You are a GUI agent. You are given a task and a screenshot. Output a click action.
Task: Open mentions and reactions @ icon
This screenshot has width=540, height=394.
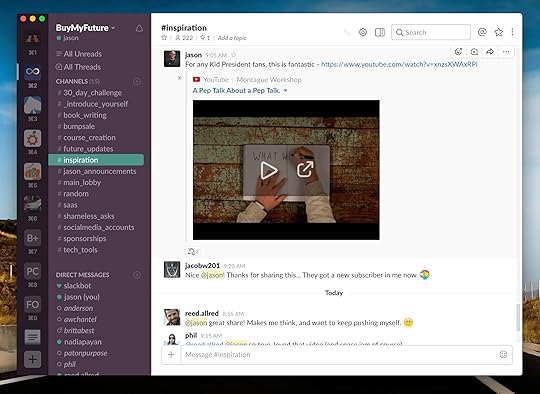(482, 32)
